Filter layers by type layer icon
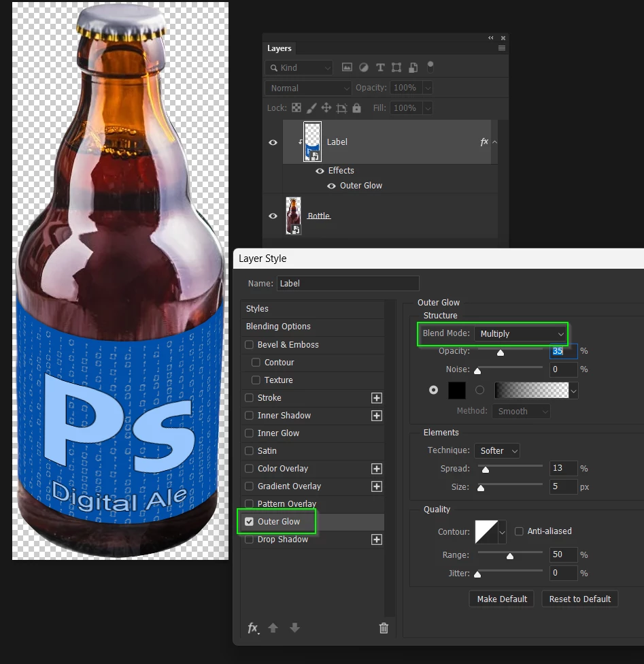The image size is (644, 664). click(x=380, y=67)
